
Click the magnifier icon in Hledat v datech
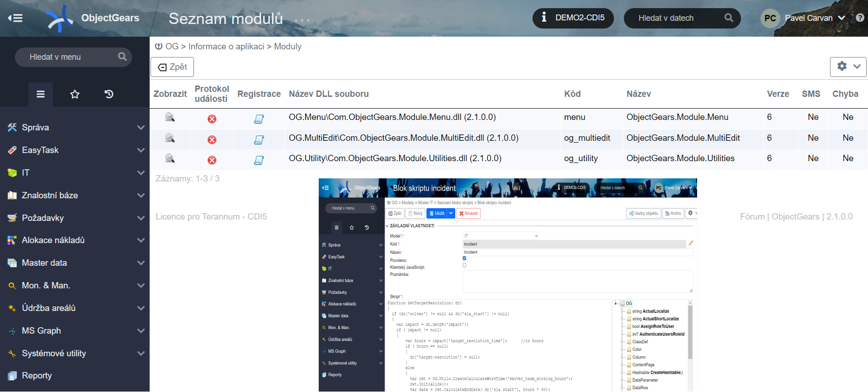pos(729,18)
